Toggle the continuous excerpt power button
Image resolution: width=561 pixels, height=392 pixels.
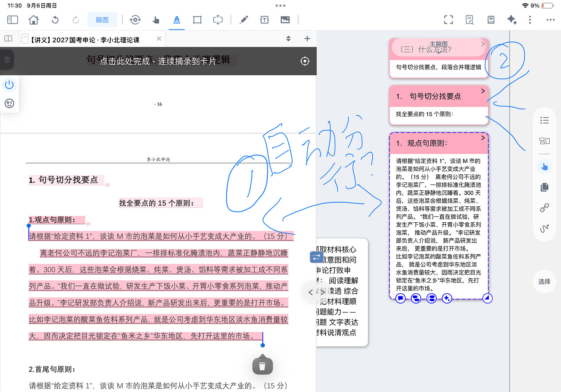click(9, 85)
